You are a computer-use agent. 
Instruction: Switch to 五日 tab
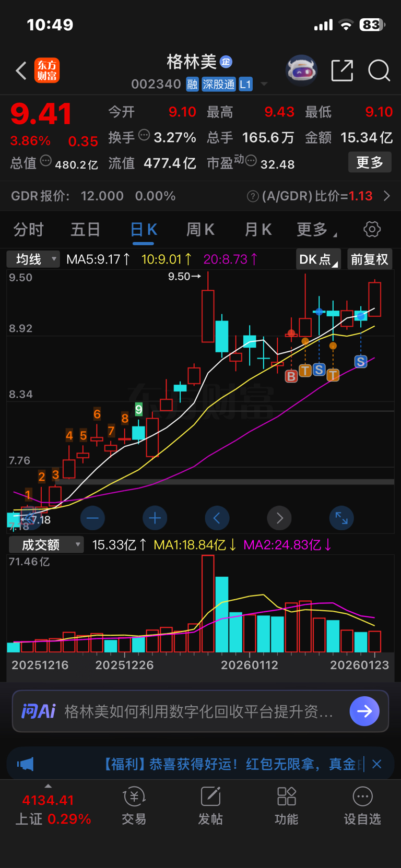[x=86, y=230]
